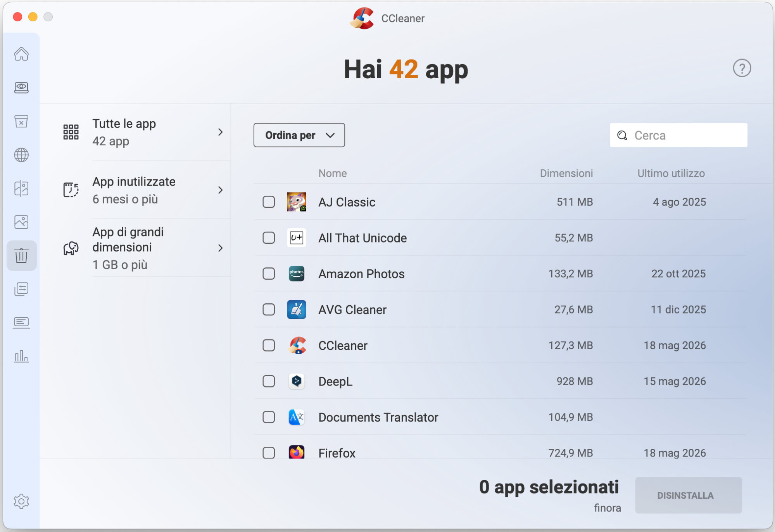Screen dimensions: 775x532
Task: Click the Dimensioni column header
Action: [x=566, y=173]
